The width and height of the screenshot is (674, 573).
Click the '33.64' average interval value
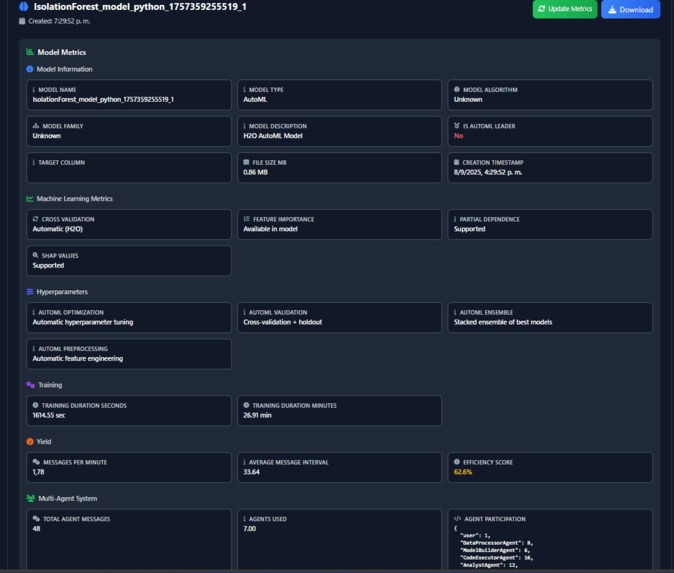click(x=251, y=472)
